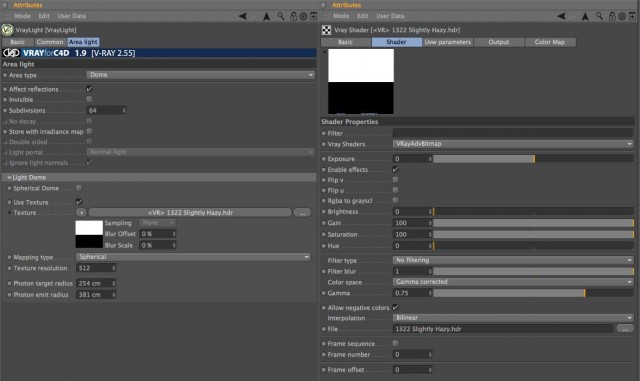
Task: Click Photon target radius stepper arrows
Action: [113, 283]
